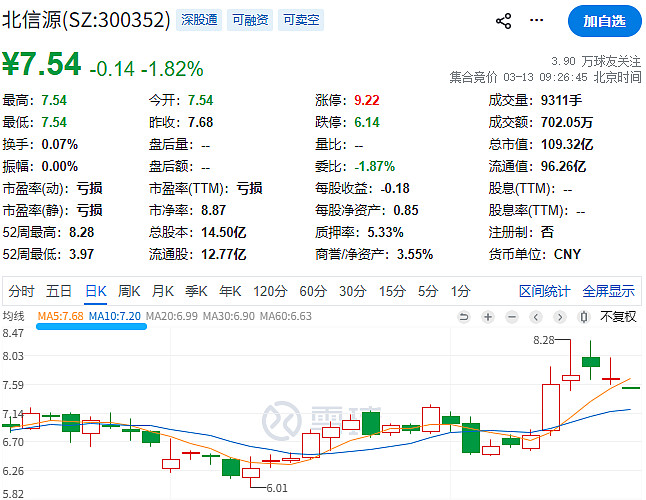Viewport: 646px width, 500px height.
Task: Click the 可融资 tag
Action: (250, 20)
